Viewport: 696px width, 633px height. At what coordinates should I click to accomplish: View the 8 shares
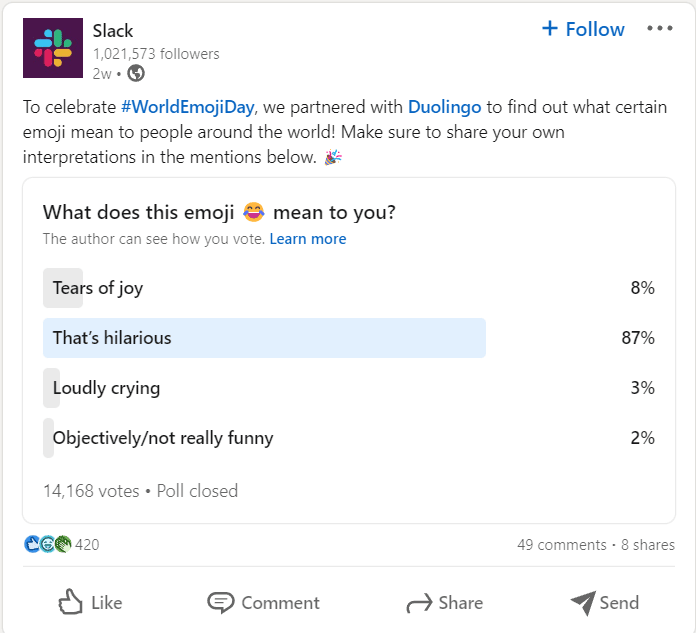(x=648, y=545)
